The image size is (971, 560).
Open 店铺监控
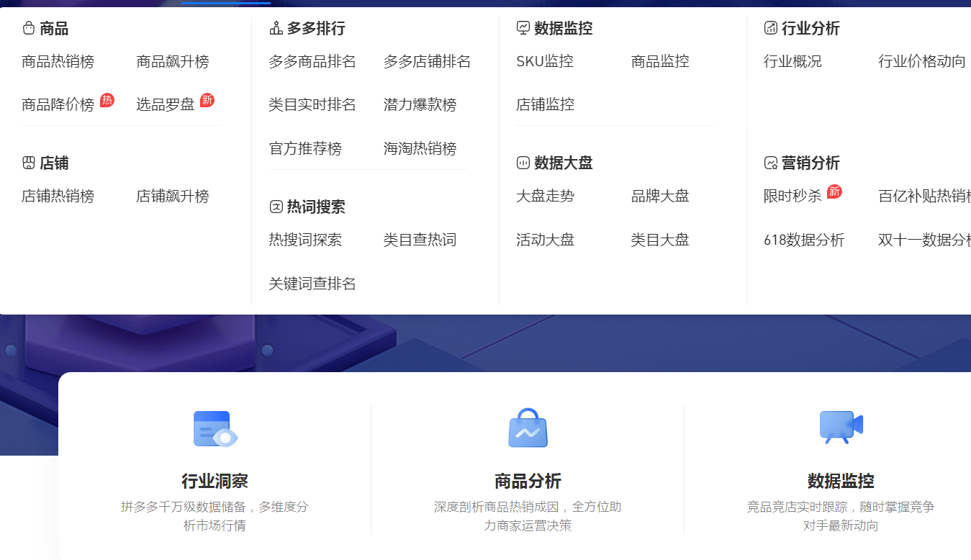pos(545,105)
